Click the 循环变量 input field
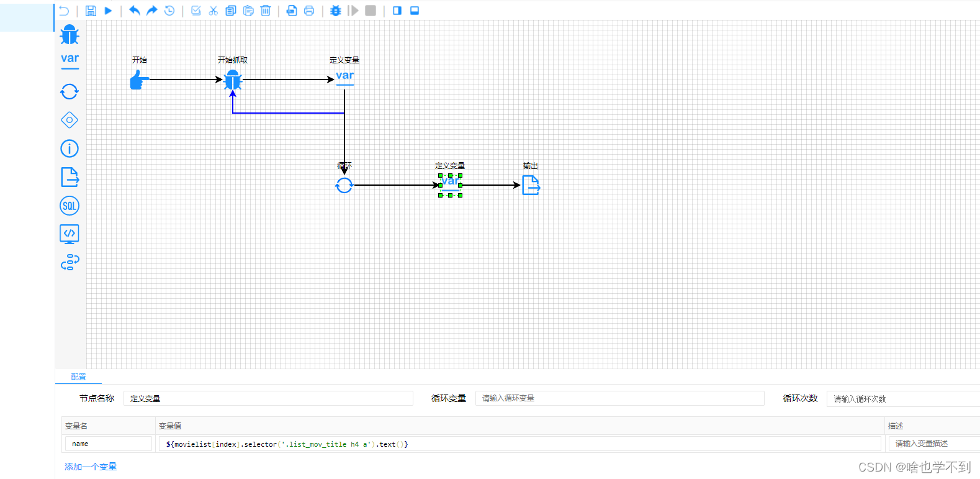 click(619, 398)
